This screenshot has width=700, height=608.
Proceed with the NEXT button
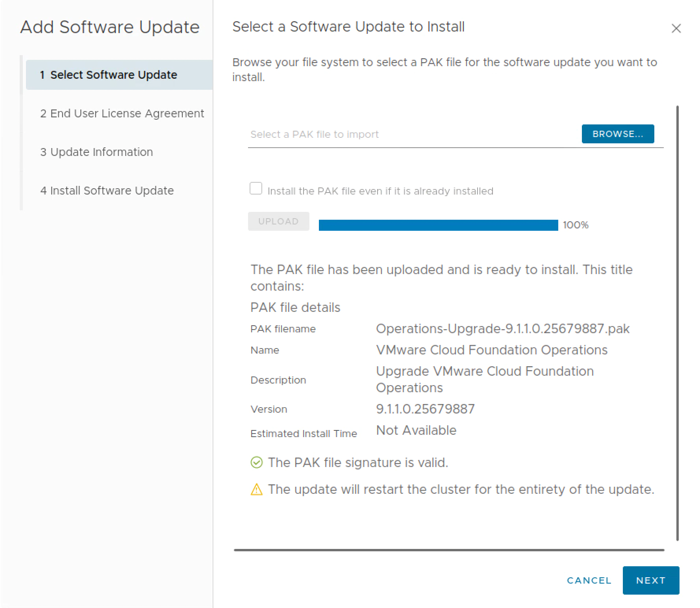pyautogui.click(x=651, y=580)
